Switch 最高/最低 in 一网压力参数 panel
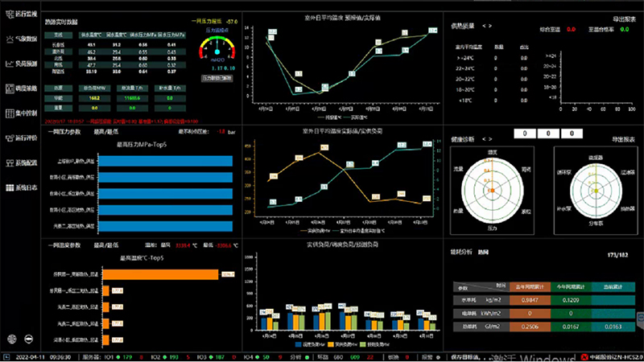Image resolution: width=644 pixels, height=362 pixels. click(x=105, y=130)
